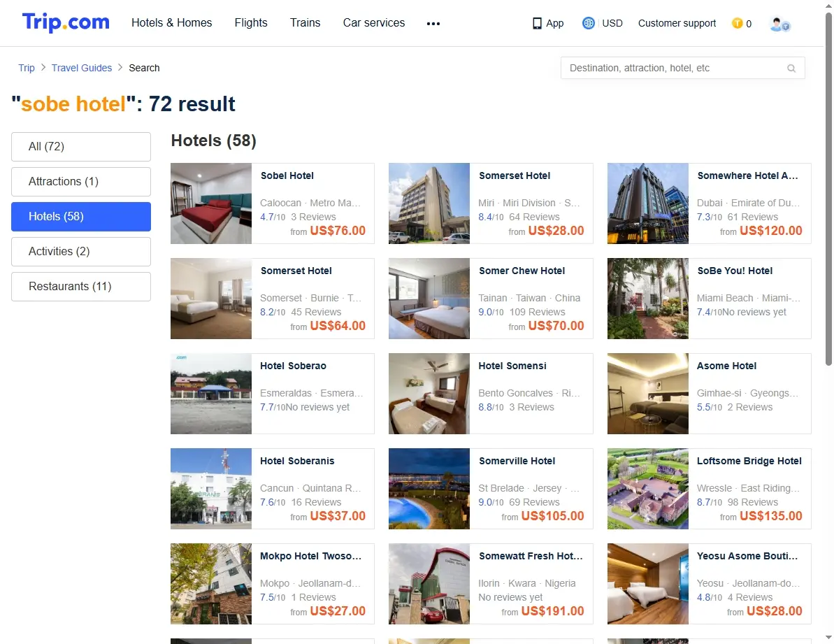The width and height of the screenshot is (834, 644).
Task: Click the Loftsome Bridge Hotel title
Action: point(749,461)
